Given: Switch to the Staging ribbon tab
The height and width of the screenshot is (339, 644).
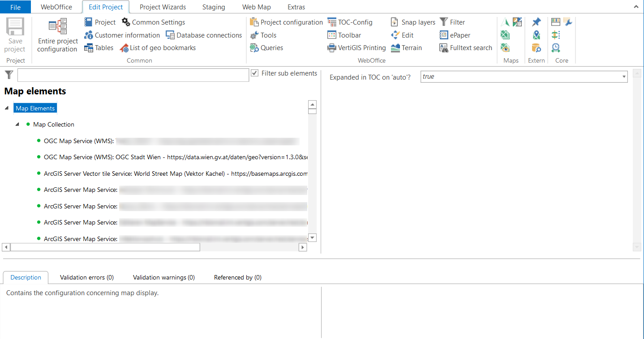Looking at the screenshot, I should 214,7.
